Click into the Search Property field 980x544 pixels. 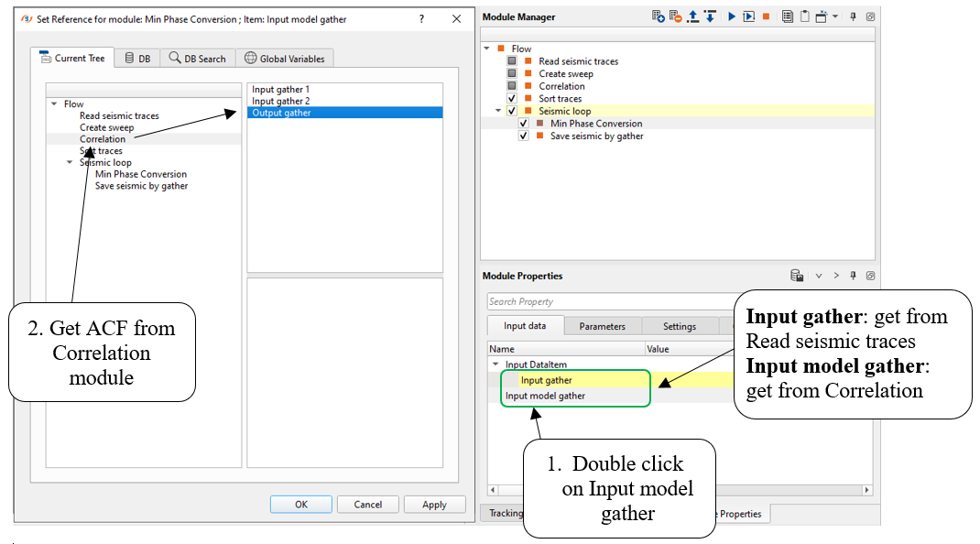click(x=604, y=301)
